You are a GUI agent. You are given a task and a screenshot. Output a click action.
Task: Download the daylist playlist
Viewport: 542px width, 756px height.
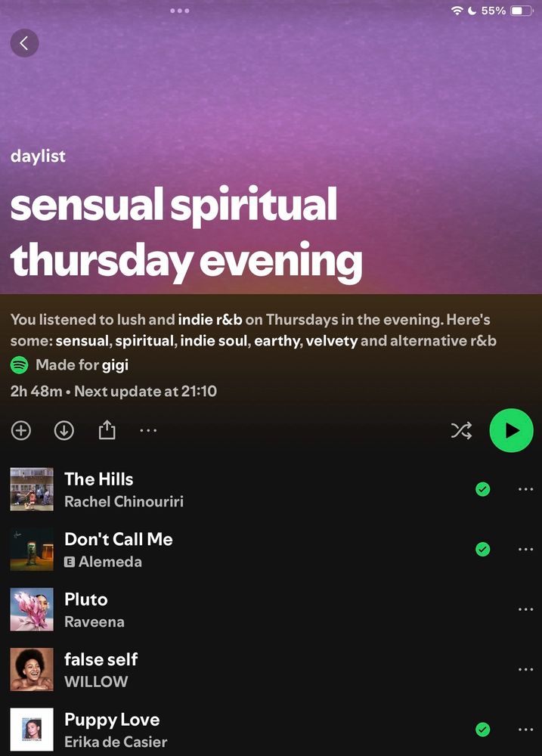(x=63, y=431)
